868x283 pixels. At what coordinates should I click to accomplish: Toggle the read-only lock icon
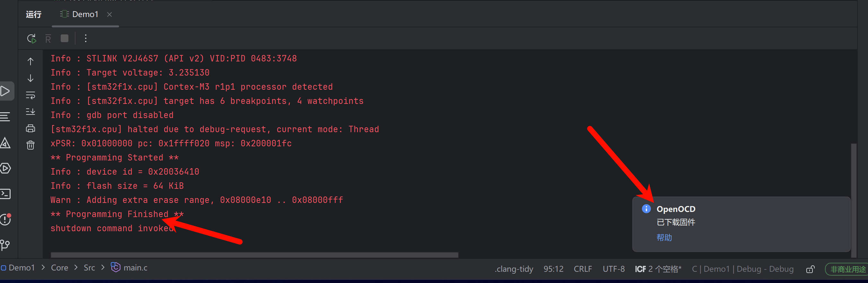[810, 269]
